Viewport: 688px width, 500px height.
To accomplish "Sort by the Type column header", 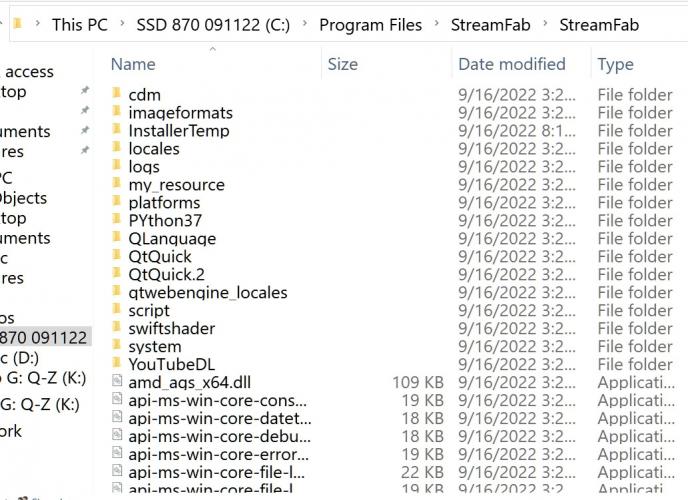I will (x=615, y=65).
